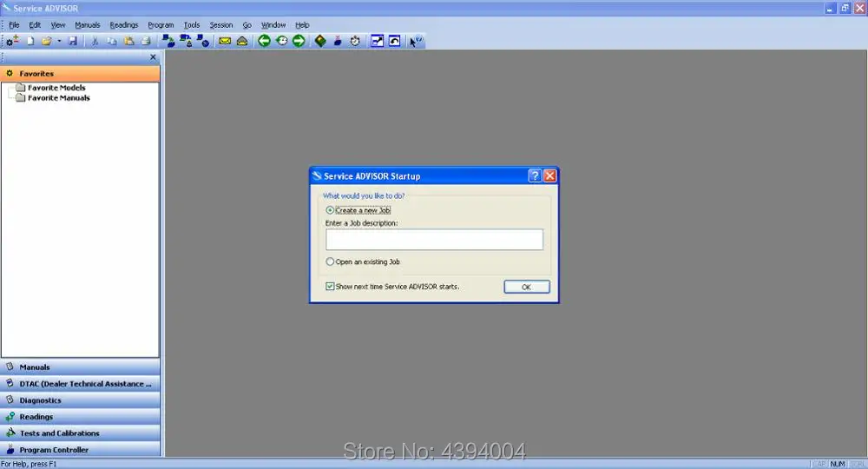Select the Open an existing Job option
Screen dimensions: 868x469
[x=363, y=262]
